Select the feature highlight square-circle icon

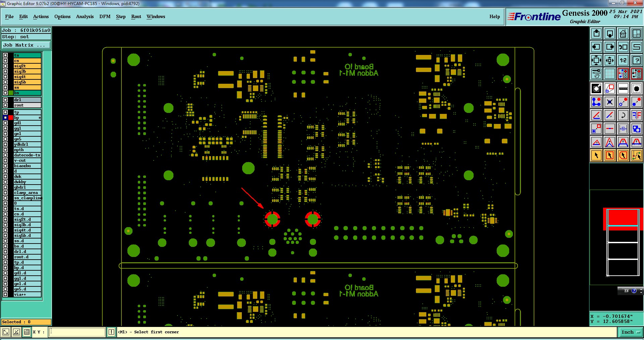click(596, 88)
